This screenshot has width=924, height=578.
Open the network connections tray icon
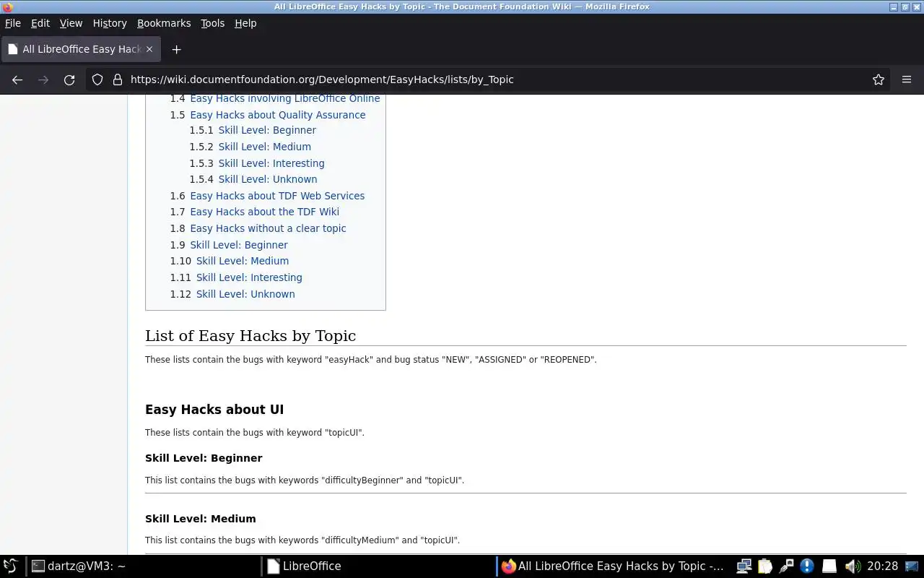744,566
